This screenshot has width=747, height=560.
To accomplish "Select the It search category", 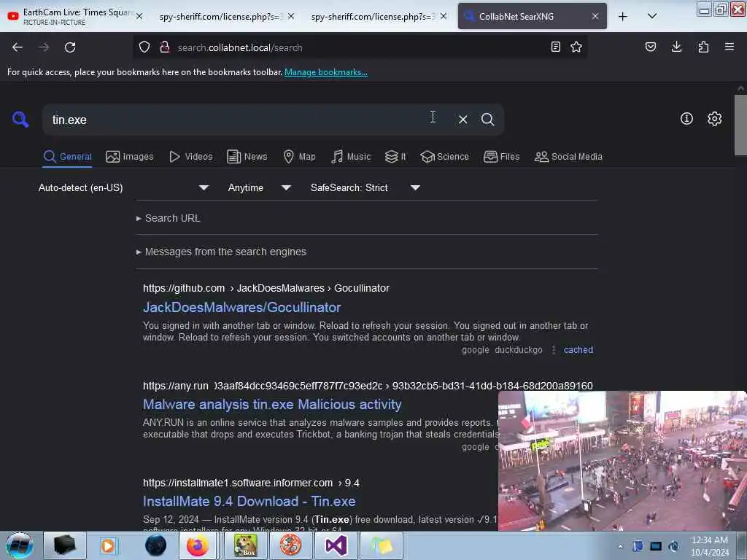I will [395, 157].
